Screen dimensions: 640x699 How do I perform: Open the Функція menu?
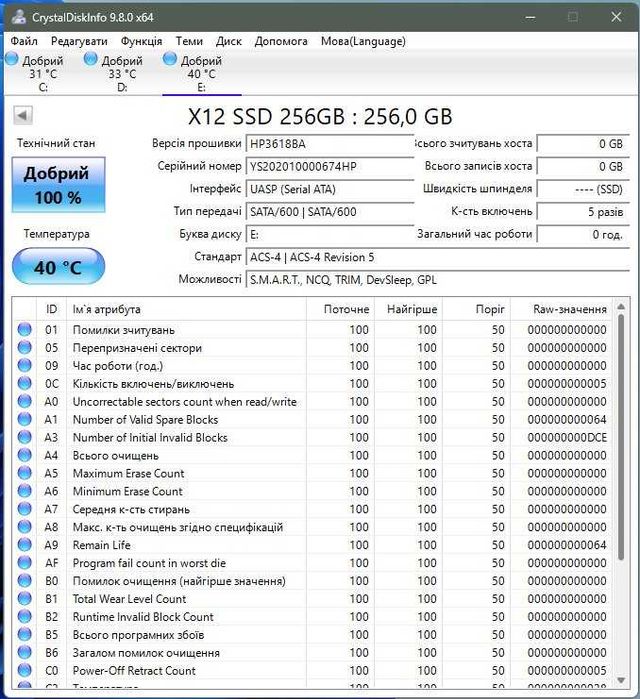[x=141, y=41]
